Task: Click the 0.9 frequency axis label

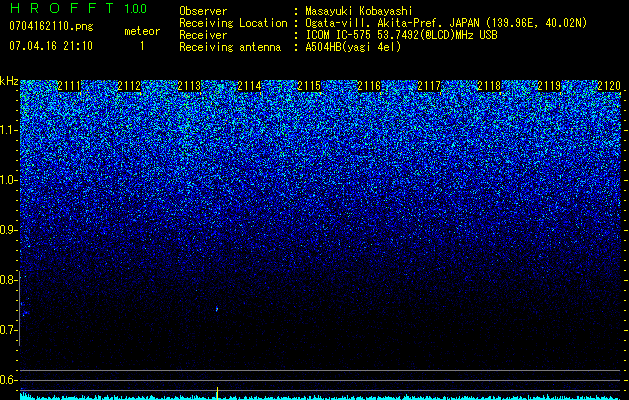Action: [x=8, y=230]
